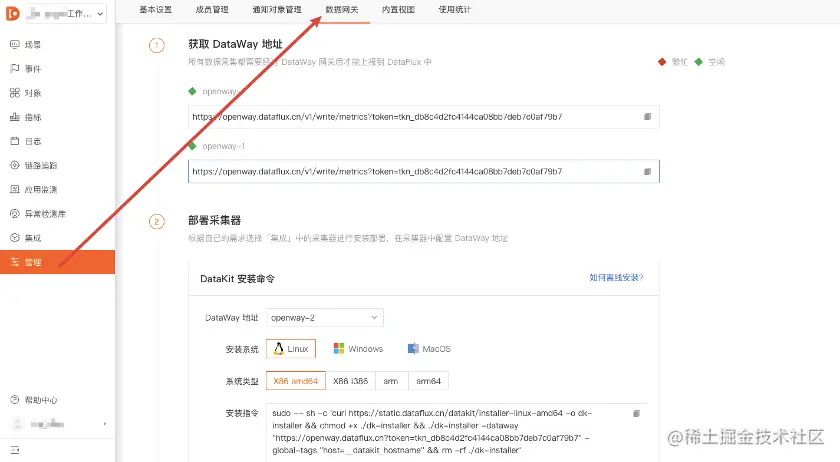Choose the X86 i386 system type
This screenshot has height=462, width=840.
click(x=350, y=381)
